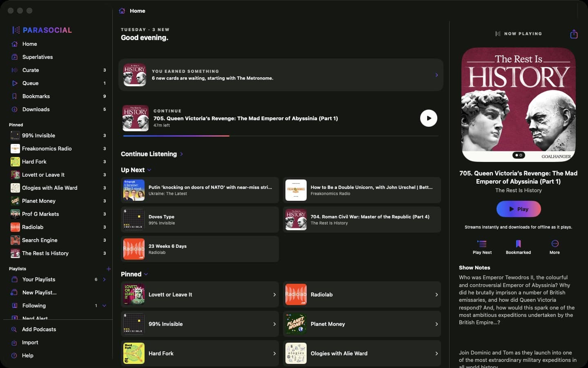Screen dimensions: 588x368
Task: Open Lovett or Leave It pinned card
Action: (x=200, y=294)
